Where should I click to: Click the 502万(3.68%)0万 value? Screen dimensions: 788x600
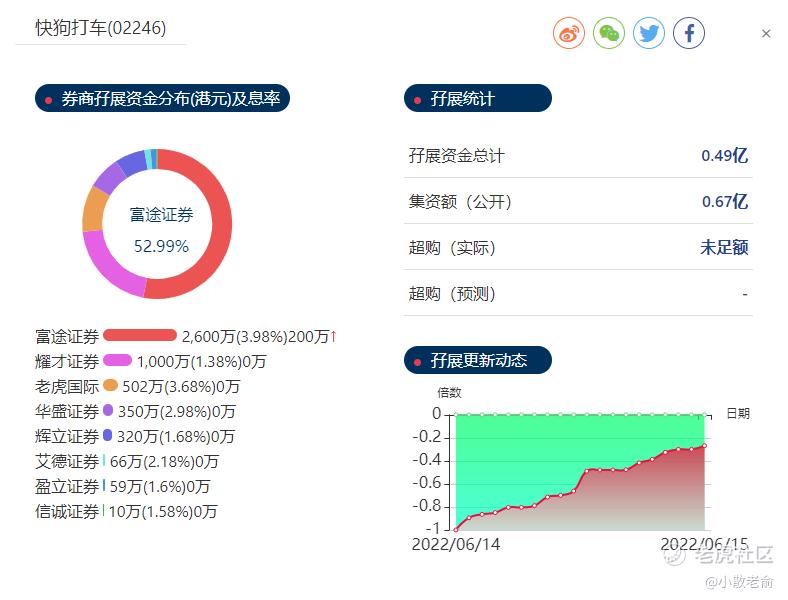(181, 386)
